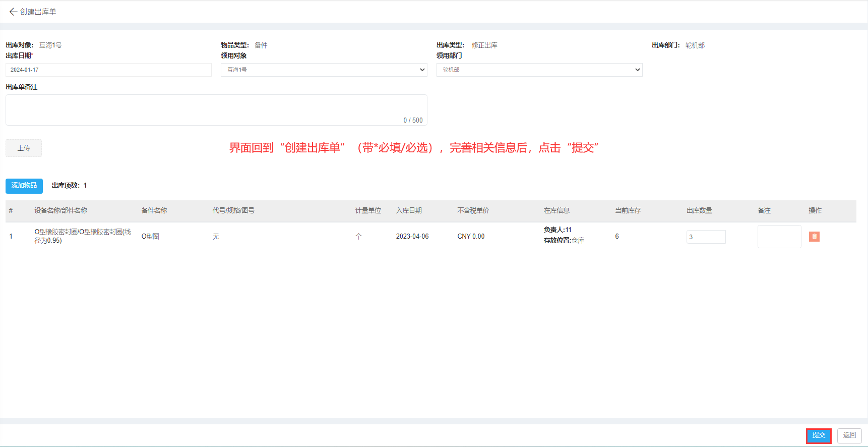Click the 0 / 500 character counter
Screen dimensions: 868x447
pyautogui.click(x=413, y=121)
